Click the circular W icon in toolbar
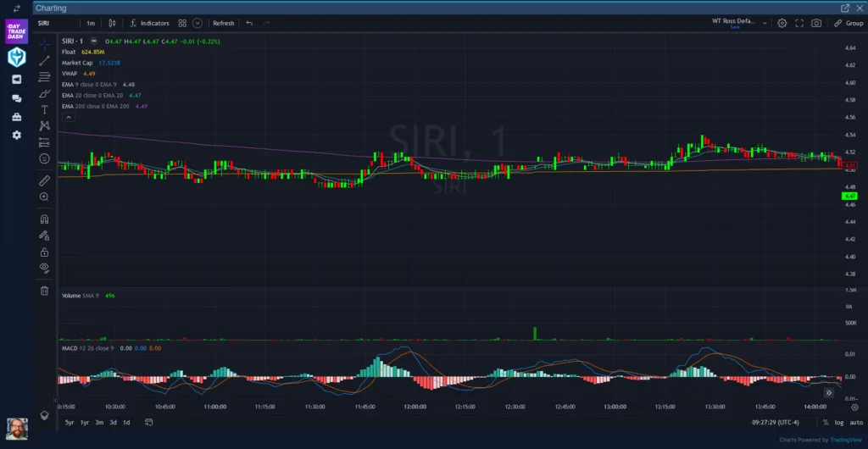Image resolution: width=868 pixels, height=449 pixels. (x=198, y=23)
